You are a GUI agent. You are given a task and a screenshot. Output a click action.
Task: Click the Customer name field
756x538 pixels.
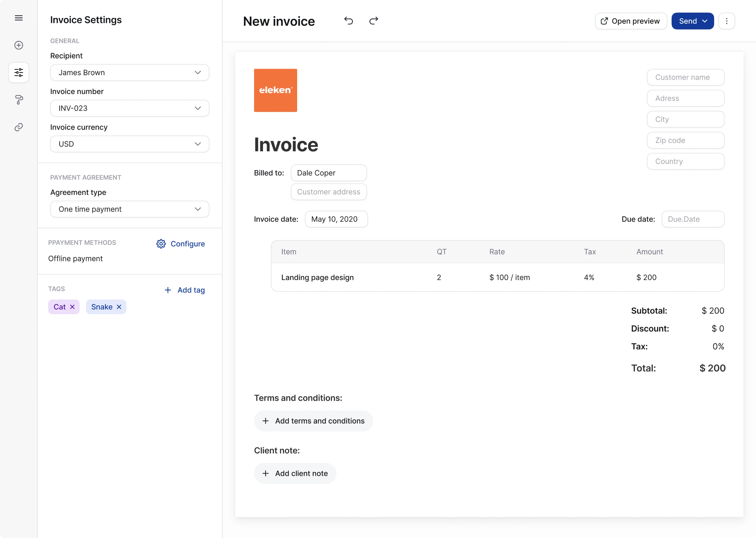(685, 77)
